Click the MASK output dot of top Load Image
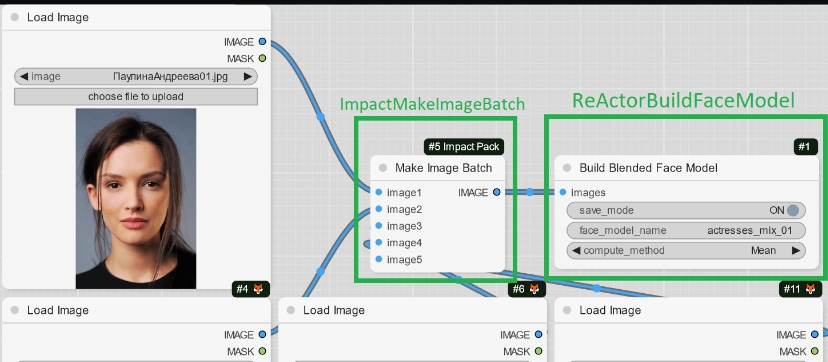 [262, 58]
